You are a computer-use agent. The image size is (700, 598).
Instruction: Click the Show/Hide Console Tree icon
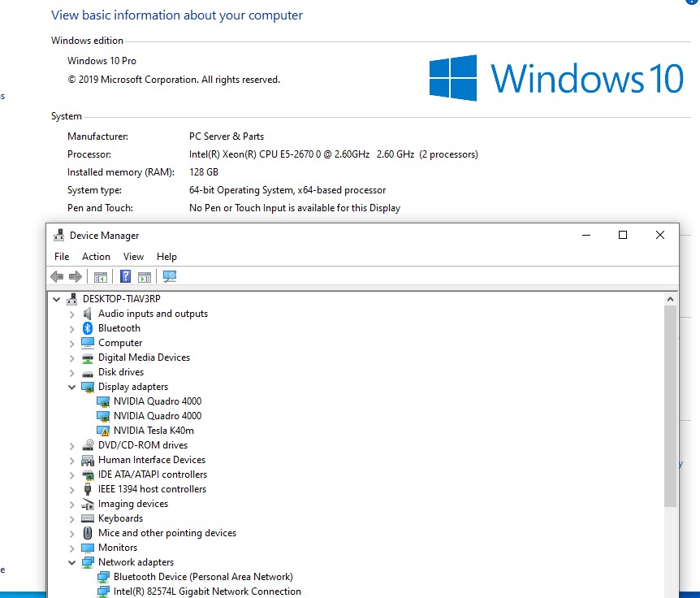point(101,276)
